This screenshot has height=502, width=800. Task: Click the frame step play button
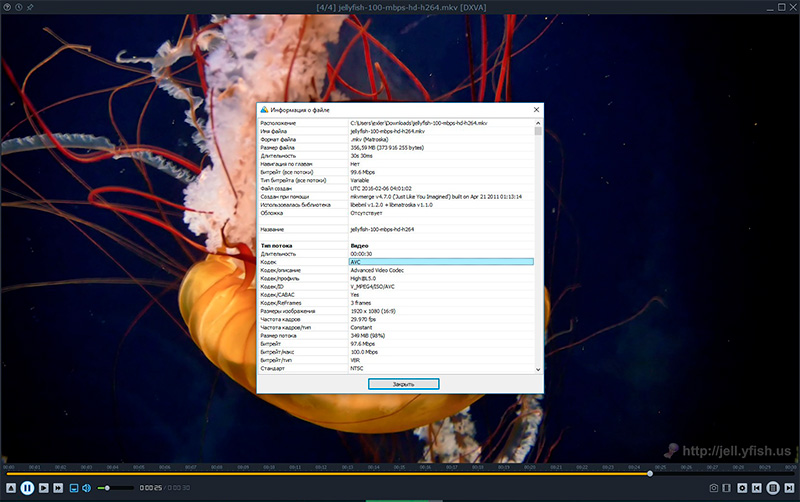coord(45,487)
